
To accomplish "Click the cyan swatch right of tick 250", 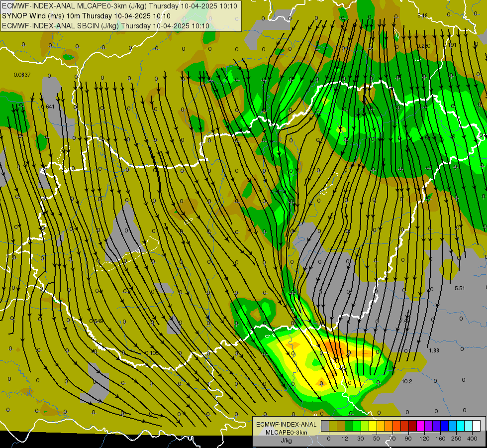I will click(x=461, y=426).
